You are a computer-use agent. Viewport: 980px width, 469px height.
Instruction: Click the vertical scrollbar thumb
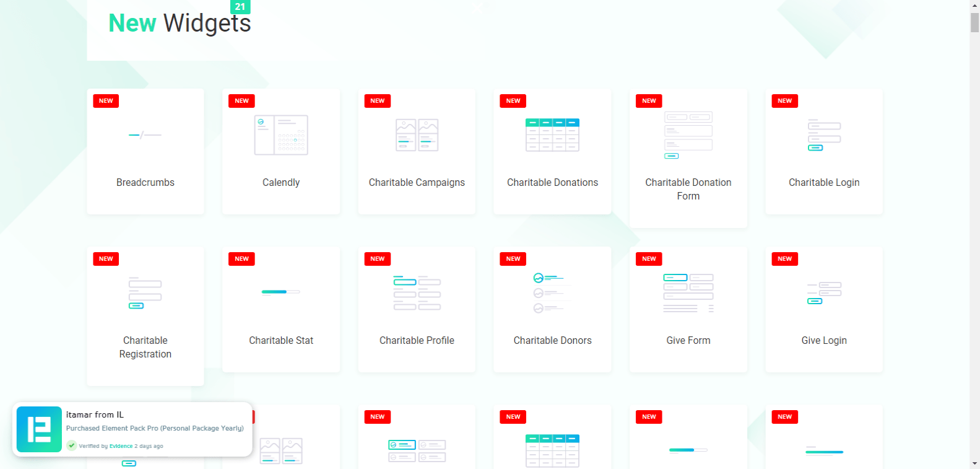pos(974,22)
